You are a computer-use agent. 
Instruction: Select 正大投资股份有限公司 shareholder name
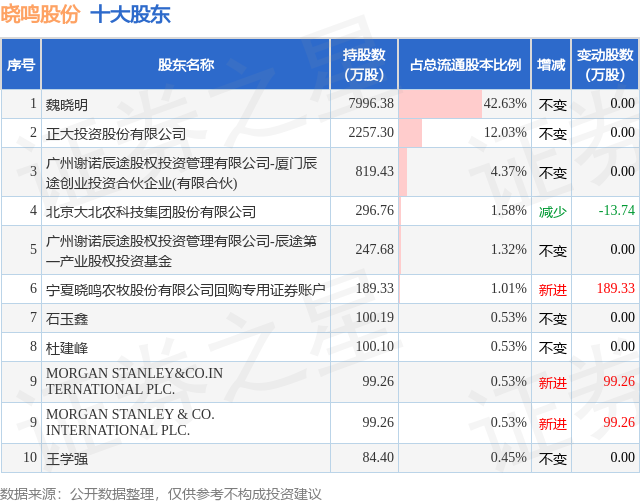click(116, 134)
